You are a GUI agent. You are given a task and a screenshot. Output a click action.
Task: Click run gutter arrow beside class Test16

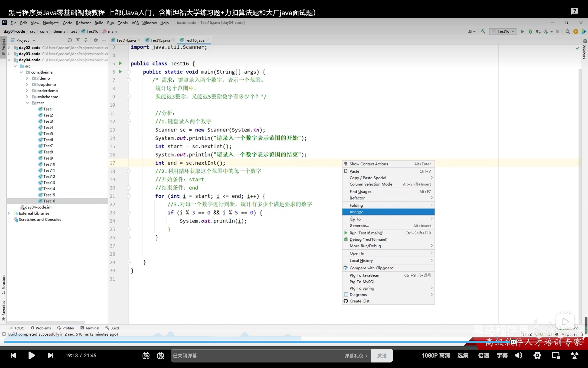(120, 63)
